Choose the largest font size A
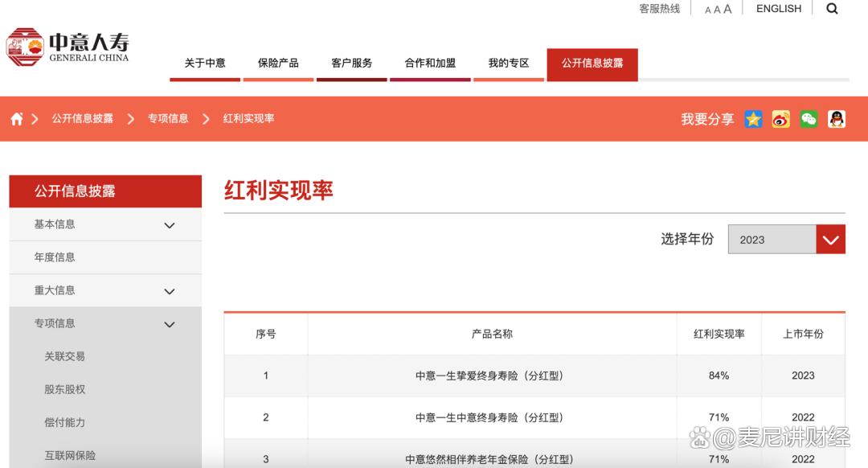This screenshot has width=868, height=468. coord(727,9)
